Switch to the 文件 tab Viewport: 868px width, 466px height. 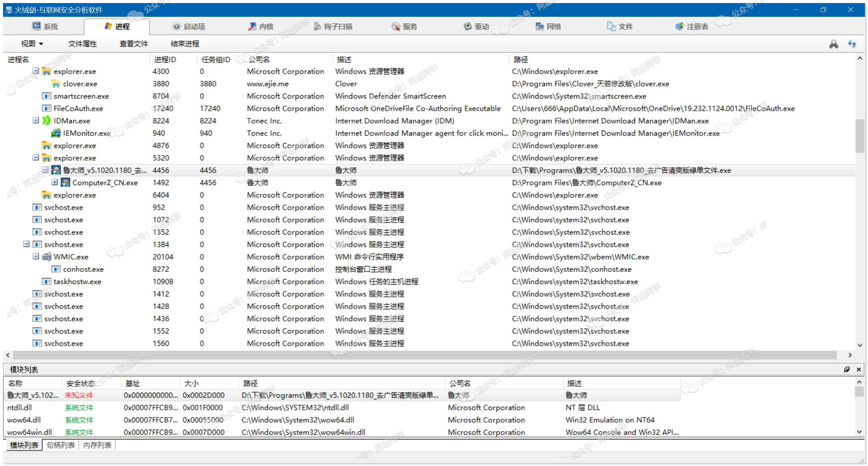coord(620,26)
